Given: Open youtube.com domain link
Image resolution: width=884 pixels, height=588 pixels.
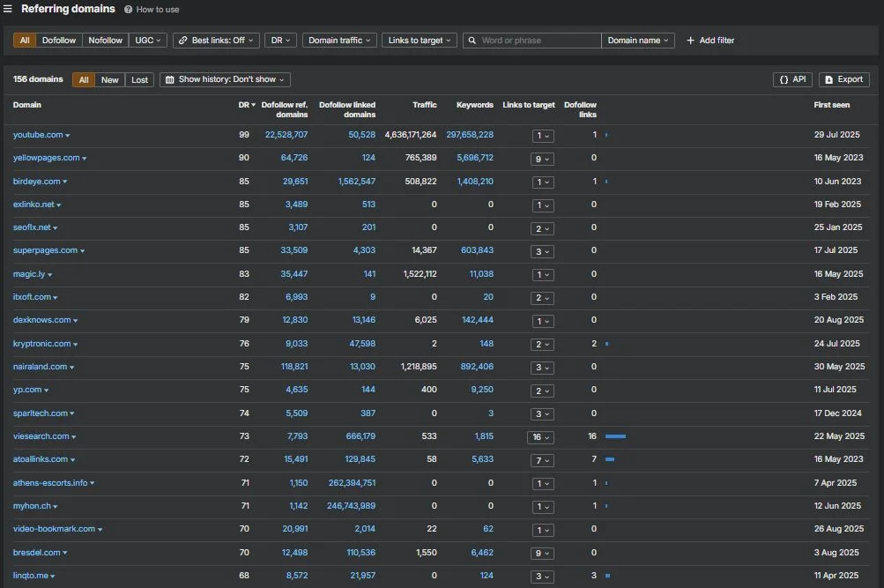Looking at the screenshot, I should tap(38, 135).
